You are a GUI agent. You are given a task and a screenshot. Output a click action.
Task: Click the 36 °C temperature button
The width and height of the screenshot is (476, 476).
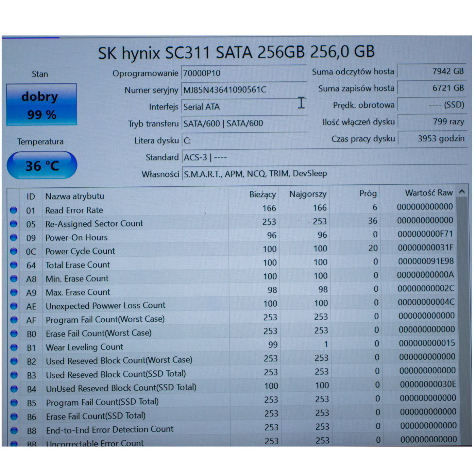(42, 165)
